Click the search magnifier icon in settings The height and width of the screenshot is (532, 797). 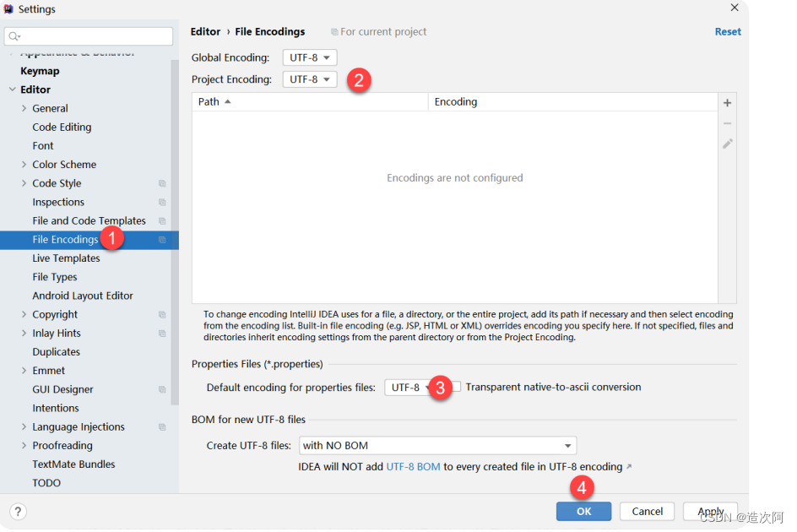(x=15, y=36)
